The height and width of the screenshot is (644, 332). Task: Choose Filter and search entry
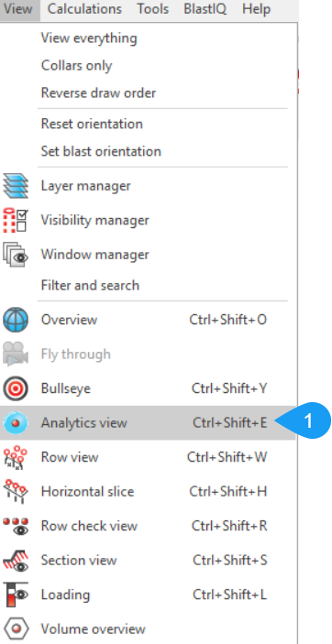pos(90,286)
